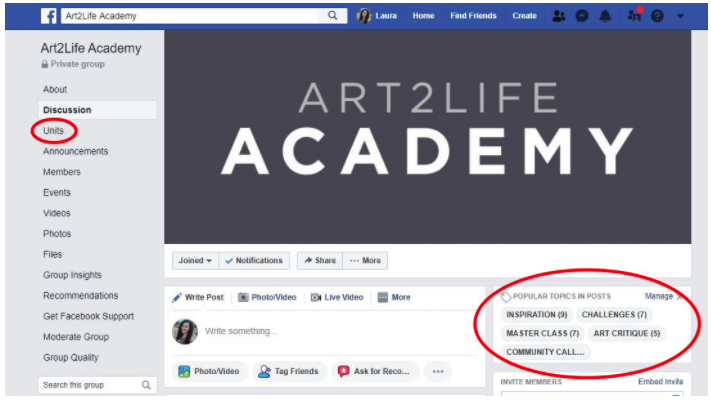Open the notifications bell icon
This screenshot has height=400, width=711.
(x=605, y=16)
